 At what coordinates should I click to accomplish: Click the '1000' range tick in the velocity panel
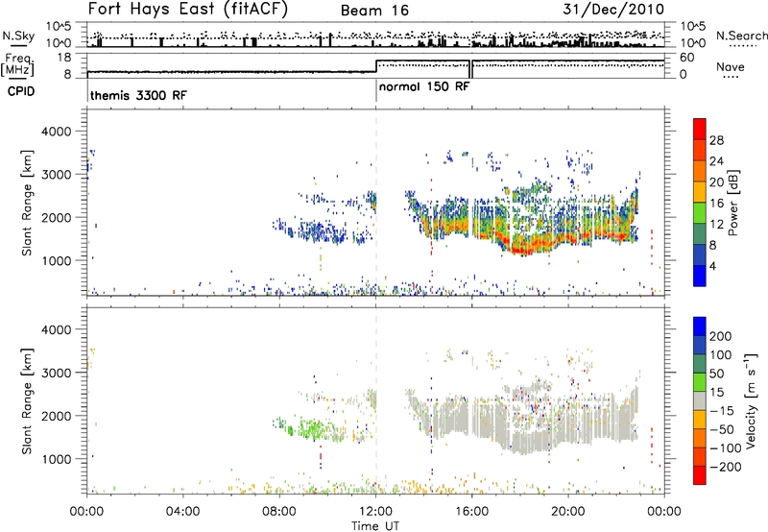coord(57,459)
